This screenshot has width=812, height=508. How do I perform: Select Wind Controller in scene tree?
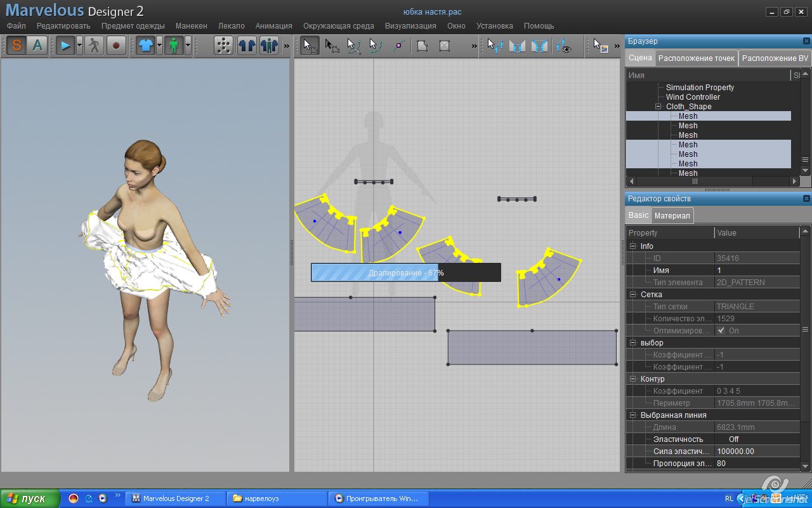pyautogui.click(x=693, y=97)
